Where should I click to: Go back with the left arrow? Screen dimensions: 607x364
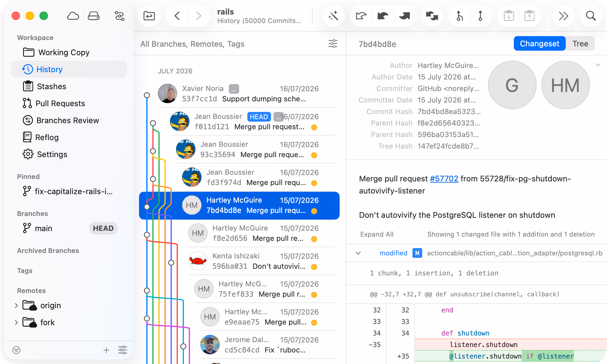177,16
